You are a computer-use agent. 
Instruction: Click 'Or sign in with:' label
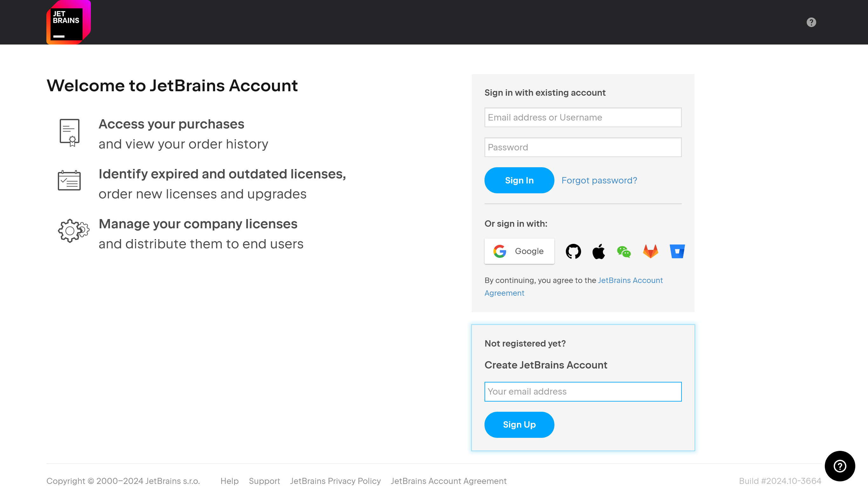tap(516, 224)
